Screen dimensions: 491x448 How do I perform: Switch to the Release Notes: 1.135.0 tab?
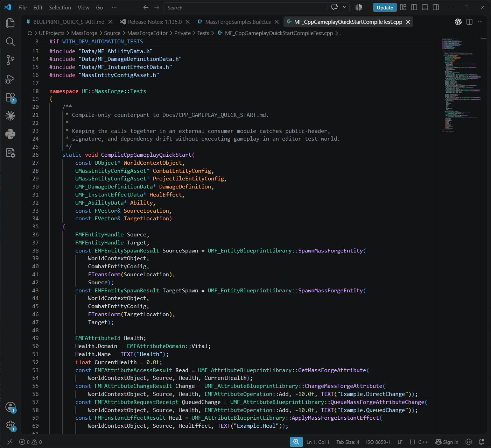(x=155, y=22)
